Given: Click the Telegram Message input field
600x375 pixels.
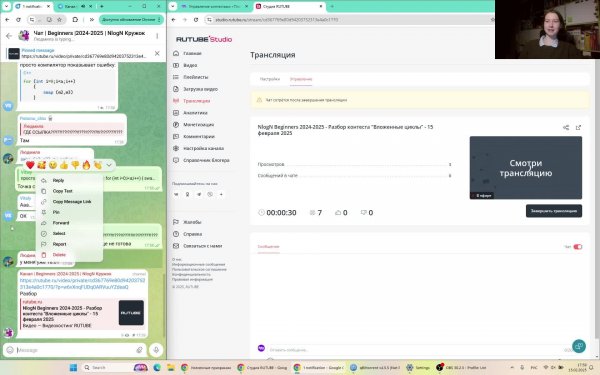Looking at the screenshot, I should pos(75,350).
